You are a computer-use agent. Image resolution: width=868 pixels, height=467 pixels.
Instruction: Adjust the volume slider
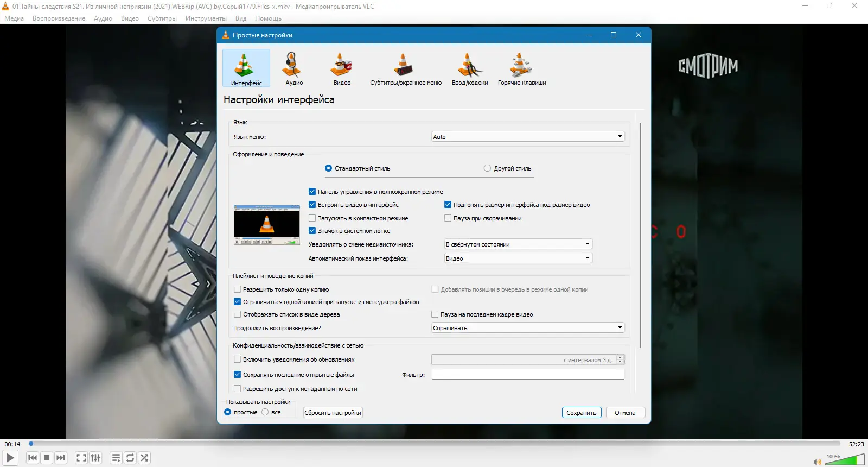844,460
